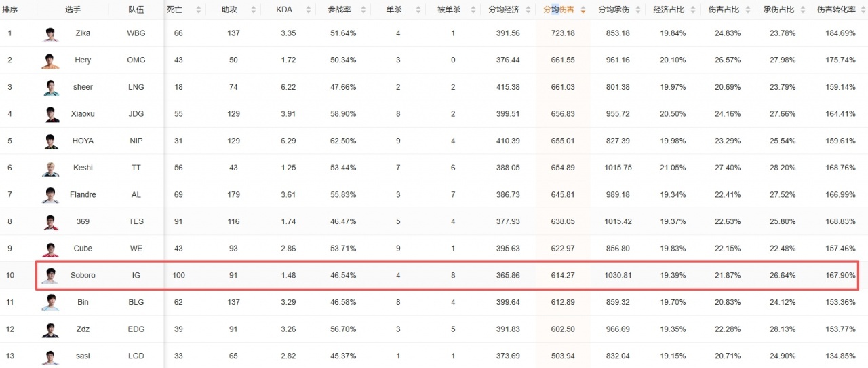
Task: Select player name HOYA
Action: [83, 141]
